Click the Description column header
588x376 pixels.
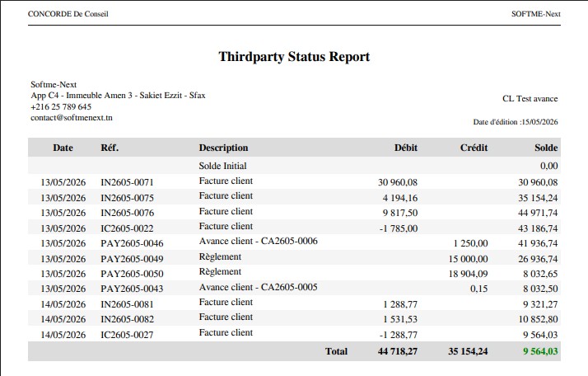point(223,148)
